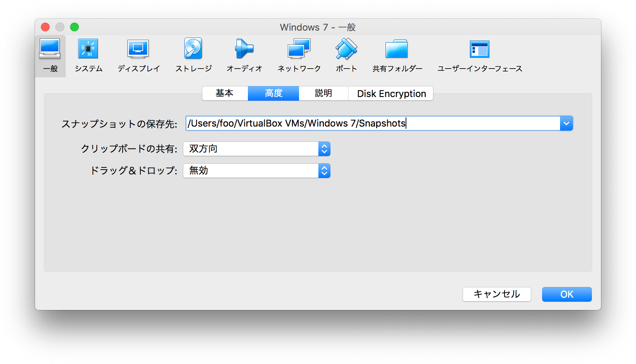
Task: Open the snapshot folder path dropdown arrow
Action: click(566, 123)
